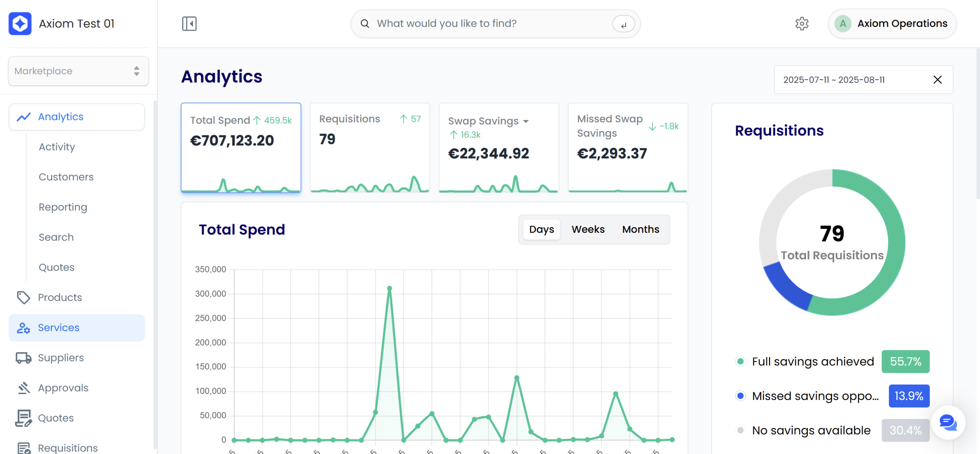Click the Products tag icon
This screenshot has width=980, height=454.
pyautogui.click(x=23, y=297)
